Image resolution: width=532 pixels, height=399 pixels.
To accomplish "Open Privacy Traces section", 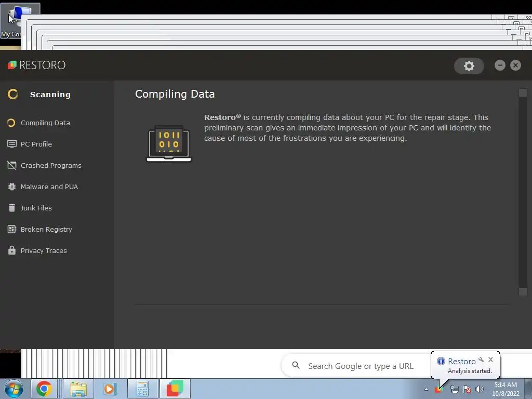I will pyautogui.click(x=44, y=251).
